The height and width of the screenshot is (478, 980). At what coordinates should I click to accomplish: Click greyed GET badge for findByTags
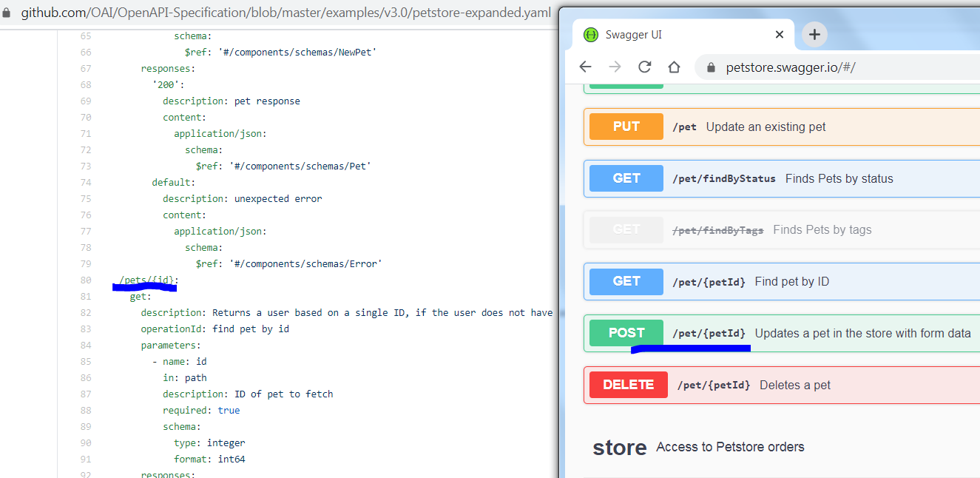coord(626,229)
